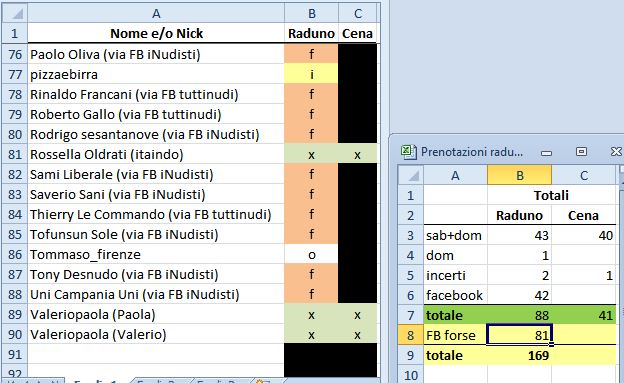Click the yellow totale cell showing 169

[x=519, y=355]
